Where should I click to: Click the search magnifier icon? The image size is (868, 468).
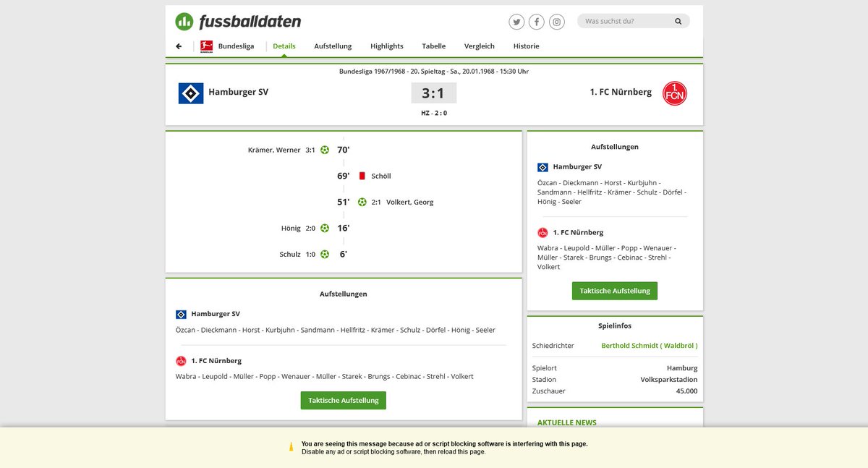pos(678,22)
